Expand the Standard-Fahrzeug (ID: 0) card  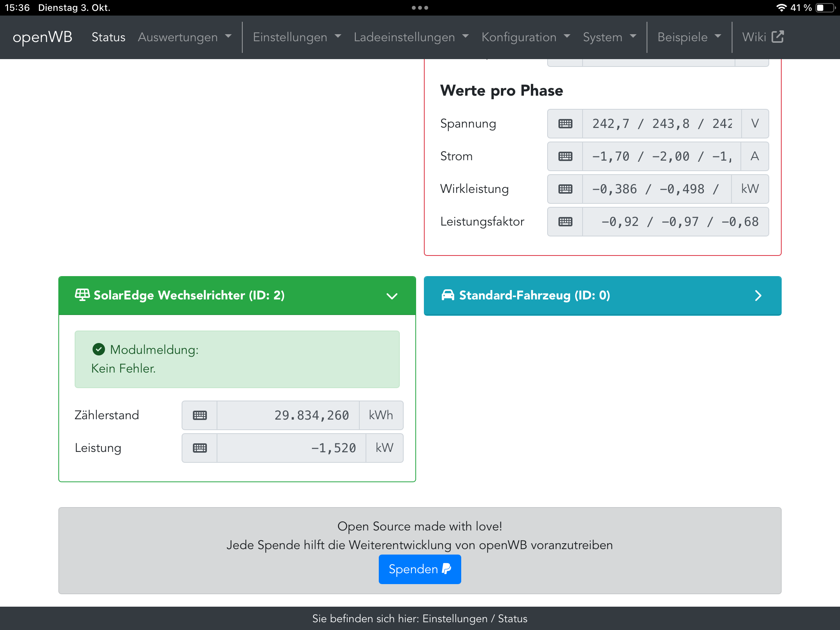click(758, 296)
